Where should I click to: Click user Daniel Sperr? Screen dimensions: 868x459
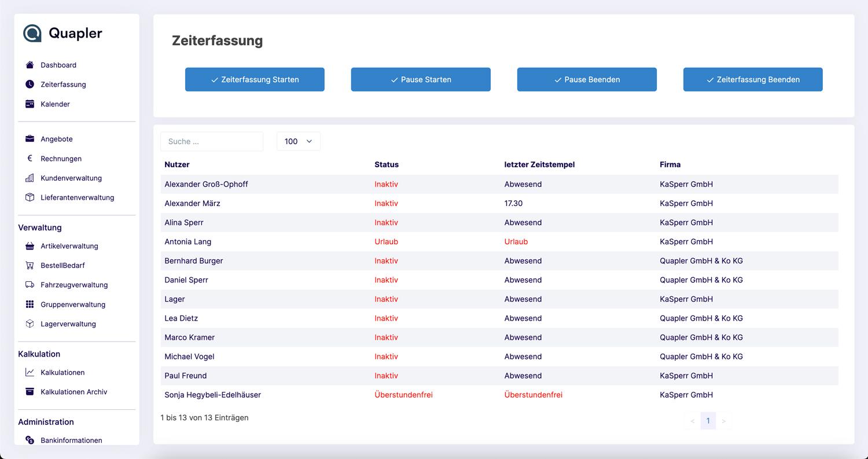click(186, 280)
